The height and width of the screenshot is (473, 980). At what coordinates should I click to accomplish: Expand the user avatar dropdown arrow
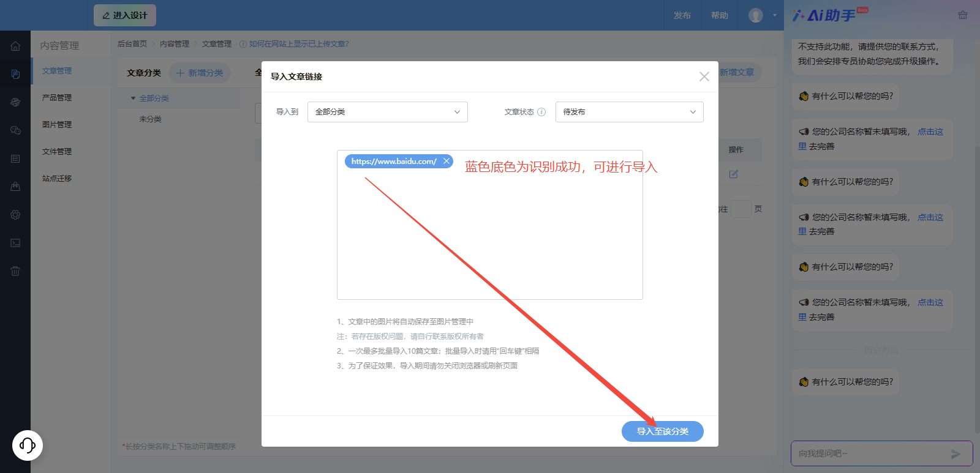coord(774,15)
